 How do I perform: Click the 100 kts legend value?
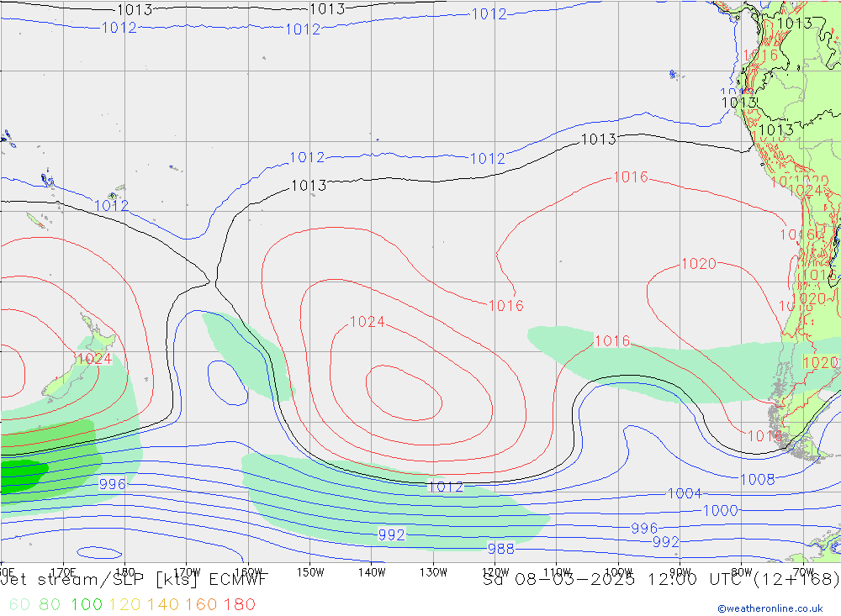click(87, 604)
